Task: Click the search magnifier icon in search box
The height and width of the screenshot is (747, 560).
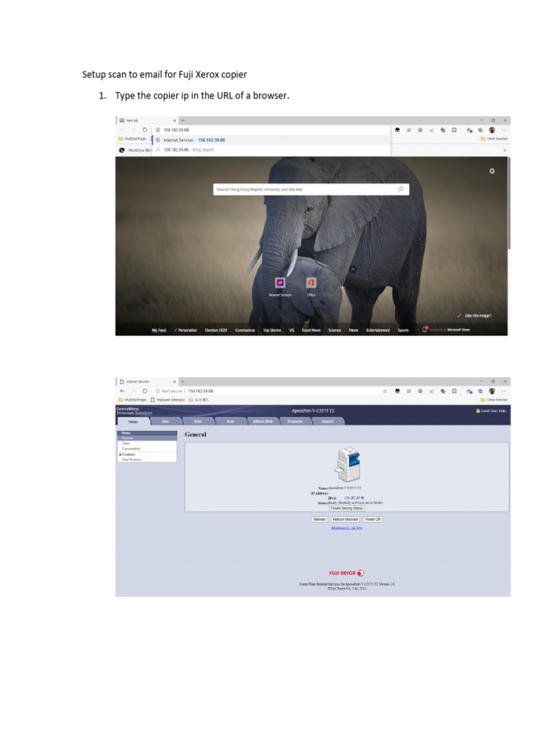Action: point(400,190)
